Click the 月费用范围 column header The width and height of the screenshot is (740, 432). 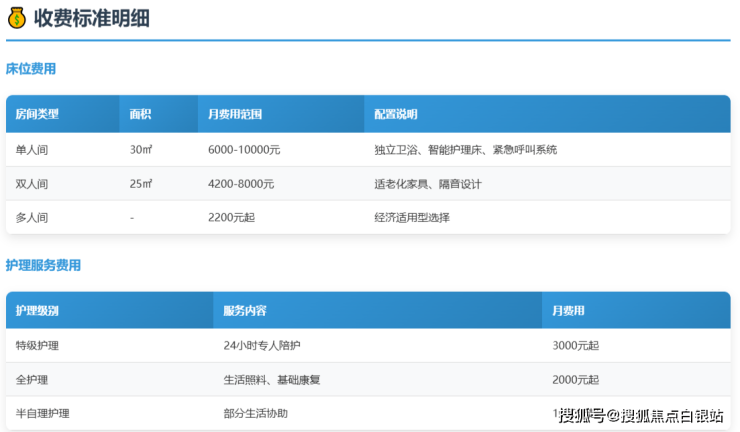[235, 114]
